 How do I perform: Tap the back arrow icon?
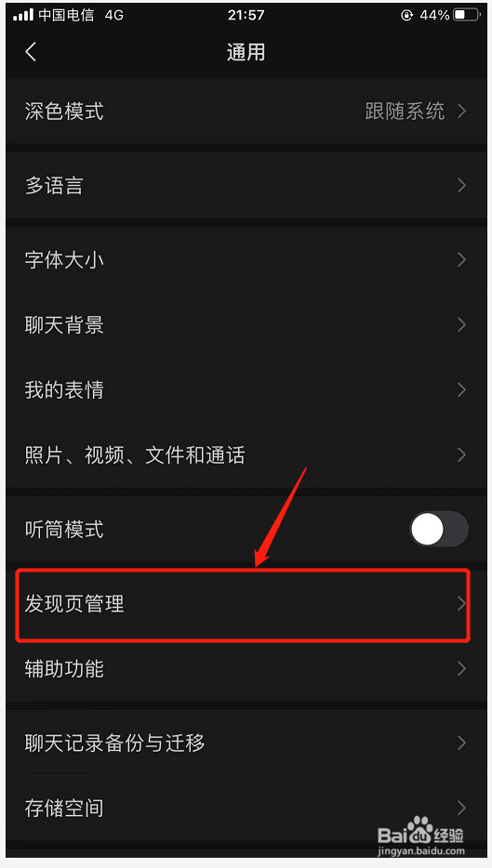tap(31, 52)
